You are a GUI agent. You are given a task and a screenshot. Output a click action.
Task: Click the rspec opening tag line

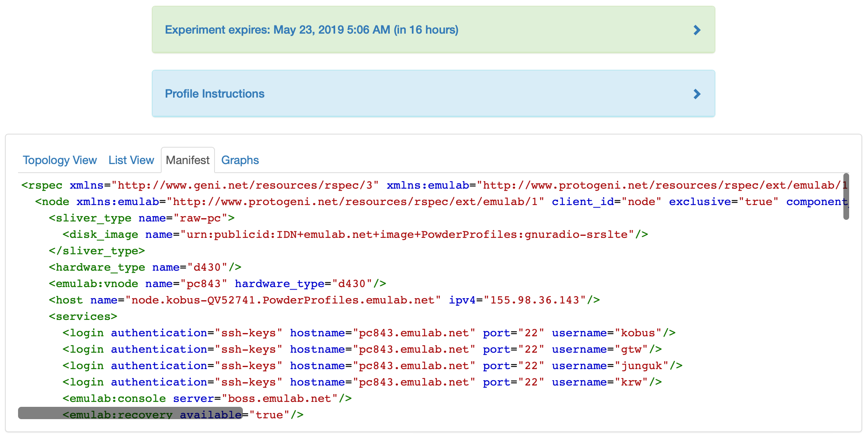tap(434, 185)
